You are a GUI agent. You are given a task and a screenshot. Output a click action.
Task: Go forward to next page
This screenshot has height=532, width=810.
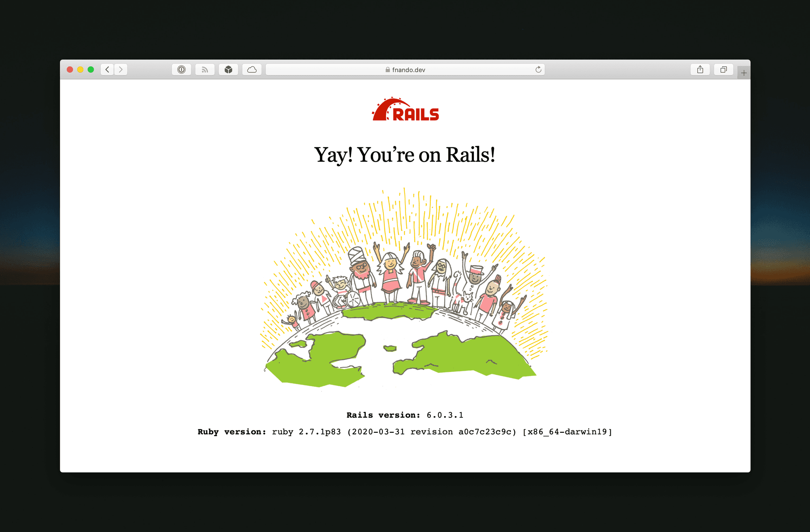(121, 70)
